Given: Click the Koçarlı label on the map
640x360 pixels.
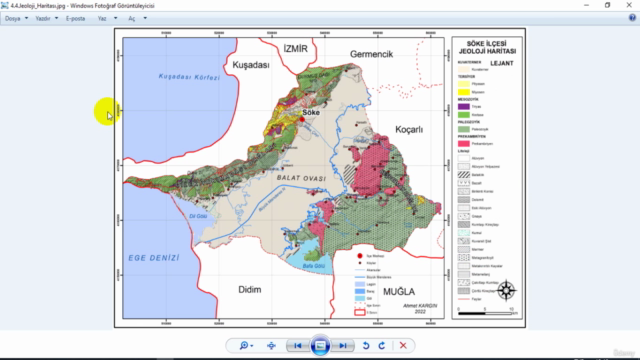Looking at the screenshot, I should point(409,129).
